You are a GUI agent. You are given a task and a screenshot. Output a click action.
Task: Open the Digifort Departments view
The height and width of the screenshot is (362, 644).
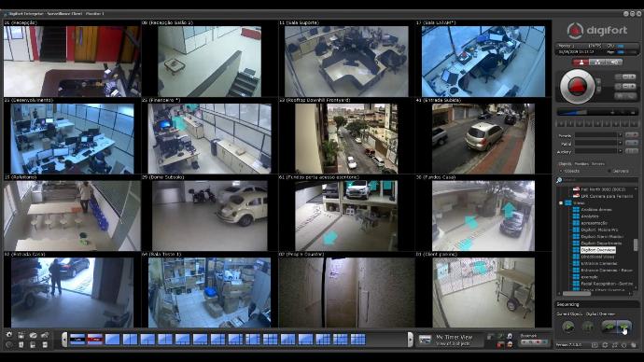[601, 243]
